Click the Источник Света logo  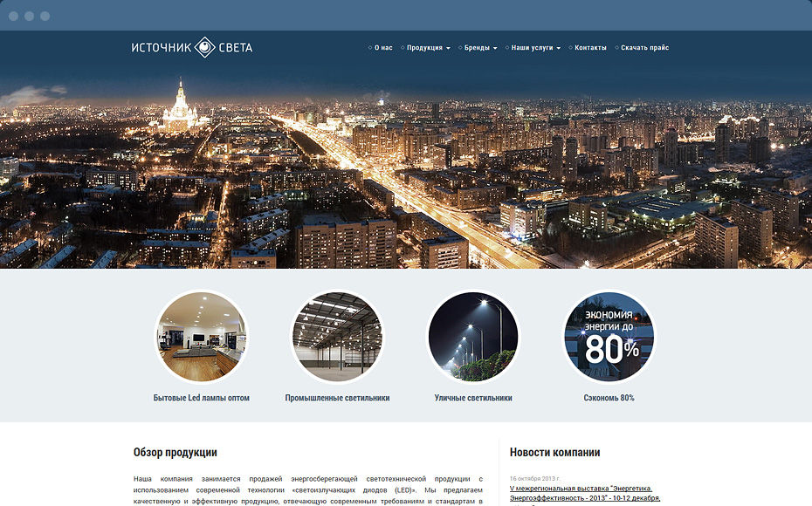[192, 47]
